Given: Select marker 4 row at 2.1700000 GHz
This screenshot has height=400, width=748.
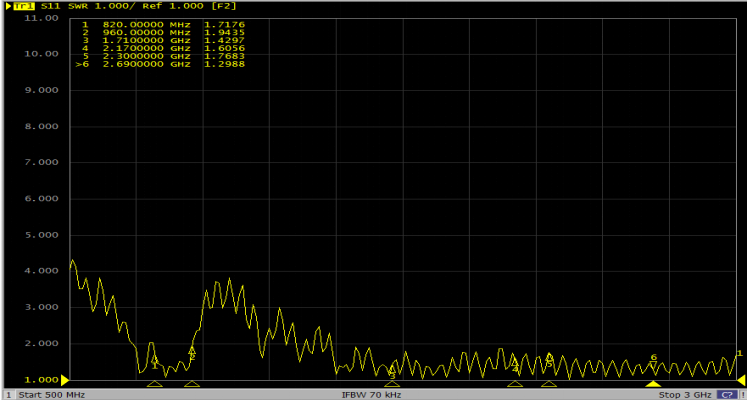Looking at the screenshot, I should click(x=164, y=48).
